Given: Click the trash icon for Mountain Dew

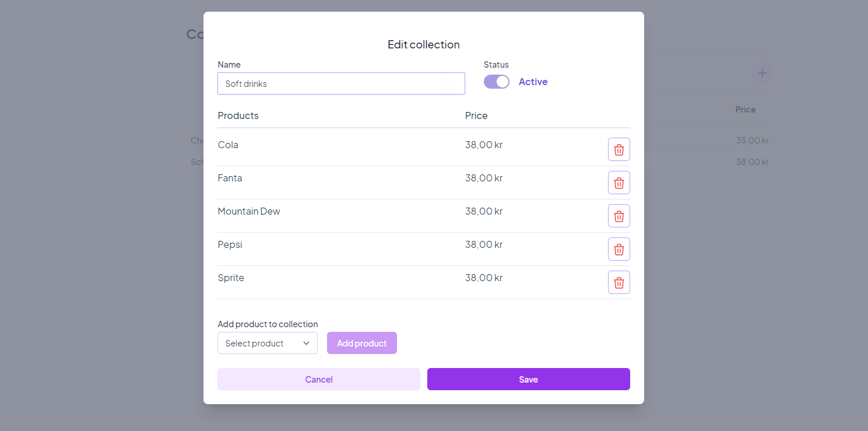Looking at the screenshot, I should 619,216.
